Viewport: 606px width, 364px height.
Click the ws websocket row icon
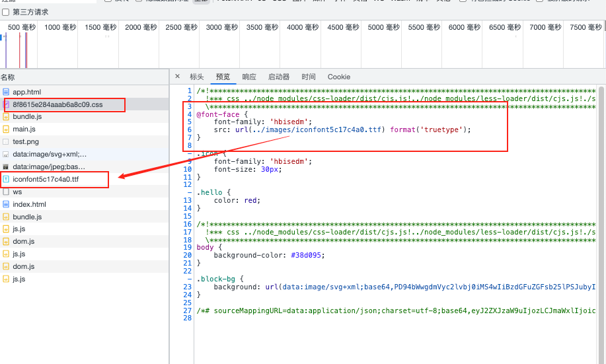6,192
